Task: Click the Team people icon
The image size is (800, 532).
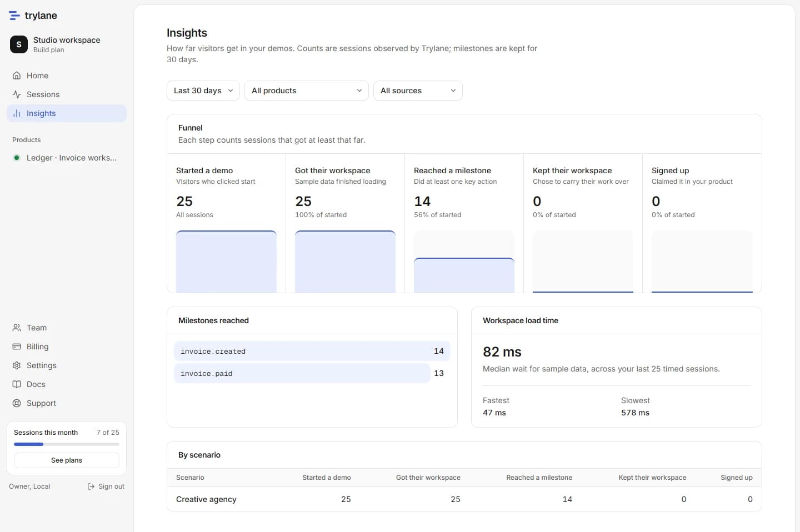Action: click(x=17, y=328)
